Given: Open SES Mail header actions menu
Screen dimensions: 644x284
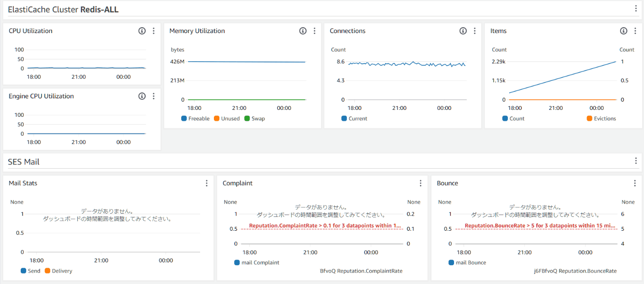Looking at the screenshot, I should click(636, 161).
